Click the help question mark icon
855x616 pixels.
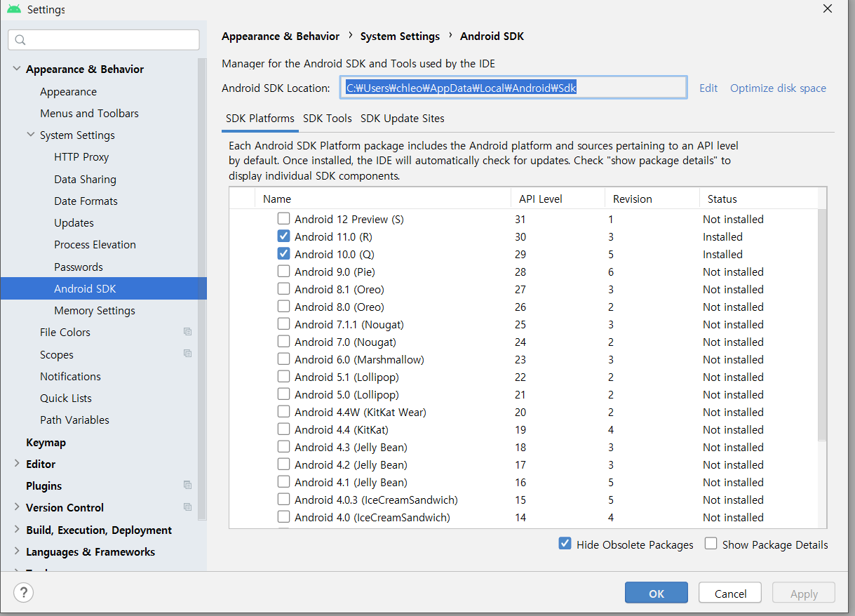[x=24, y=593]
